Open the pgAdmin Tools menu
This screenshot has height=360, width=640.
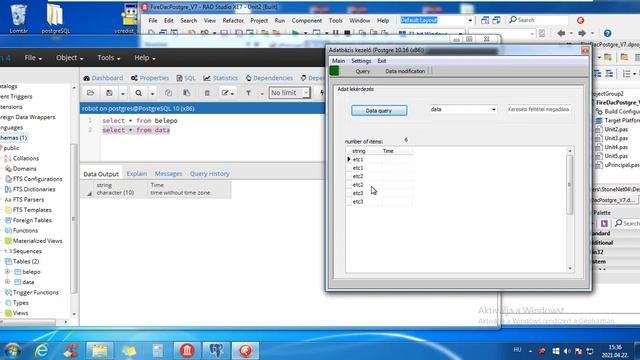(109, 58)
